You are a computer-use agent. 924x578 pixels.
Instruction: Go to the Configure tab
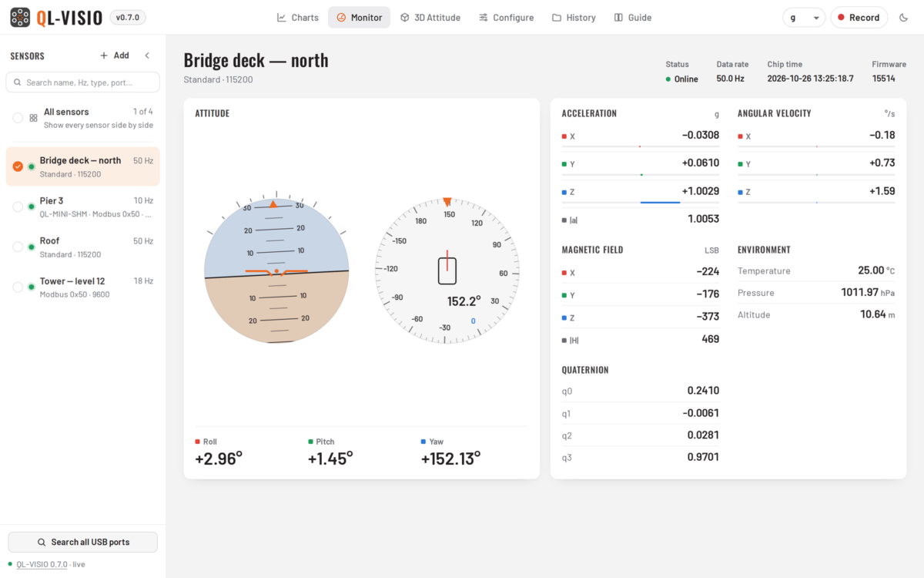[x=506, y=18]
